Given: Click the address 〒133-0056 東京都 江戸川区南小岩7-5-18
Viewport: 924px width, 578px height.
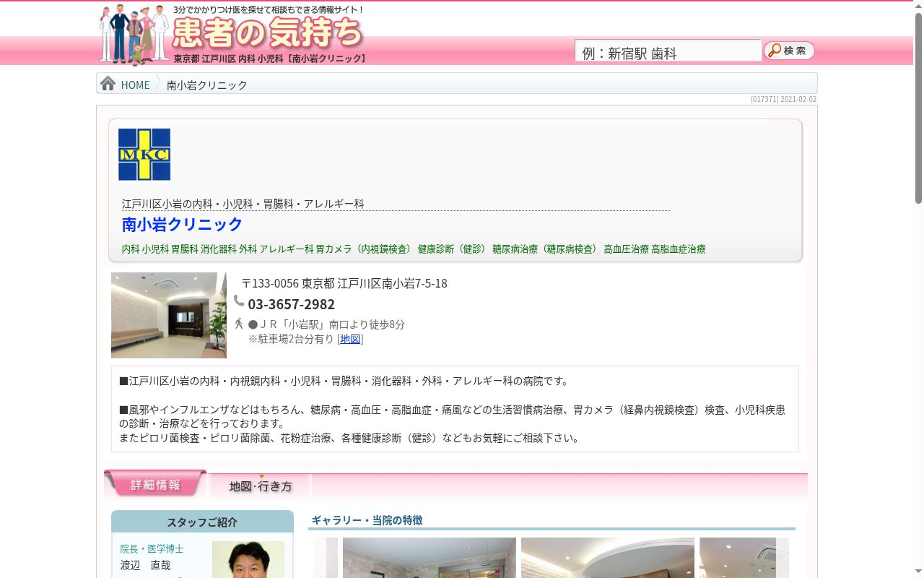Looking at the screenshot, I should 344,283.
